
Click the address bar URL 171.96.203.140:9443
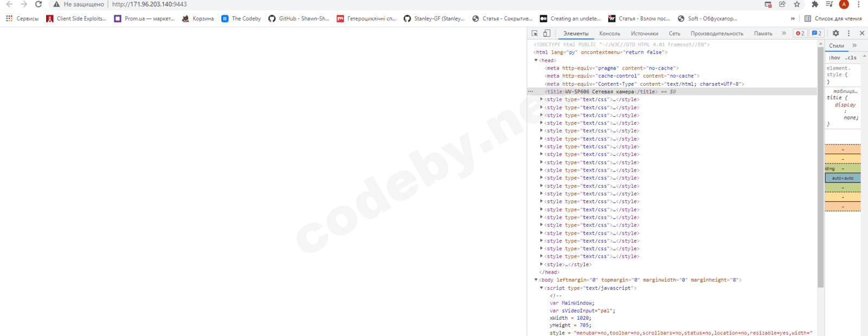point(149,4)
